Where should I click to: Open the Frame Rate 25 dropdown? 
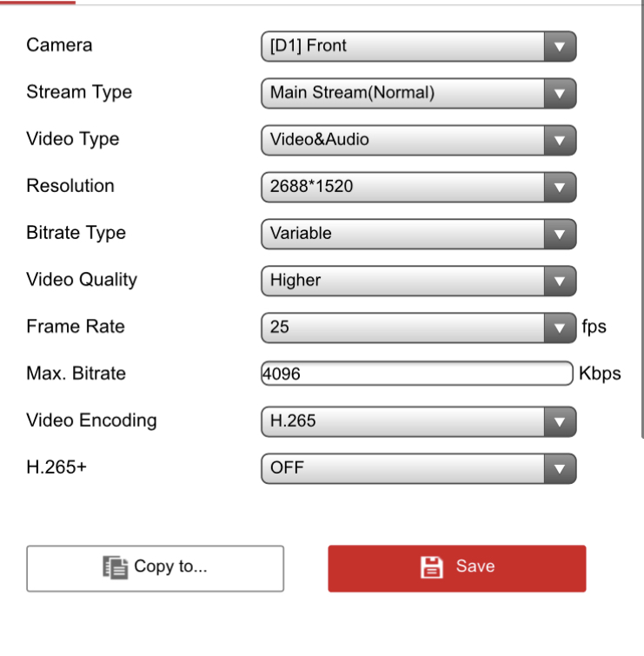[403, 328]
